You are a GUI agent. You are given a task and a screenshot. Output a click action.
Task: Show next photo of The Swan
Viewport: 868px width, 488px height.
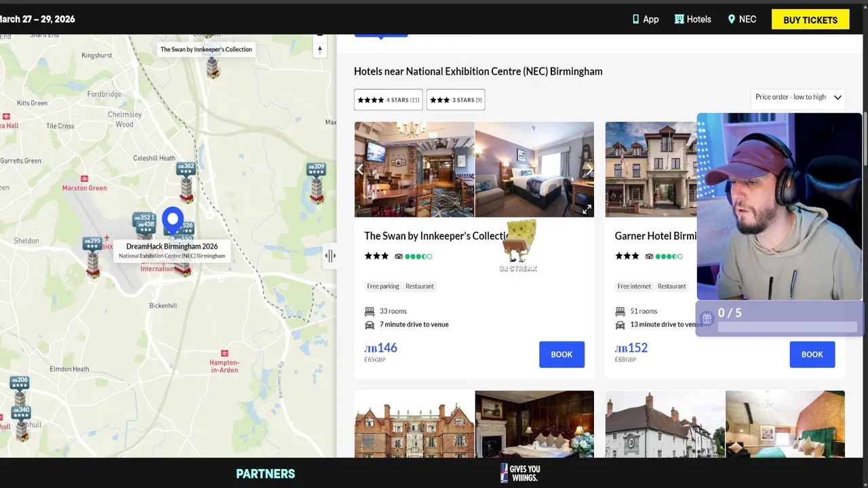point(588,169)
